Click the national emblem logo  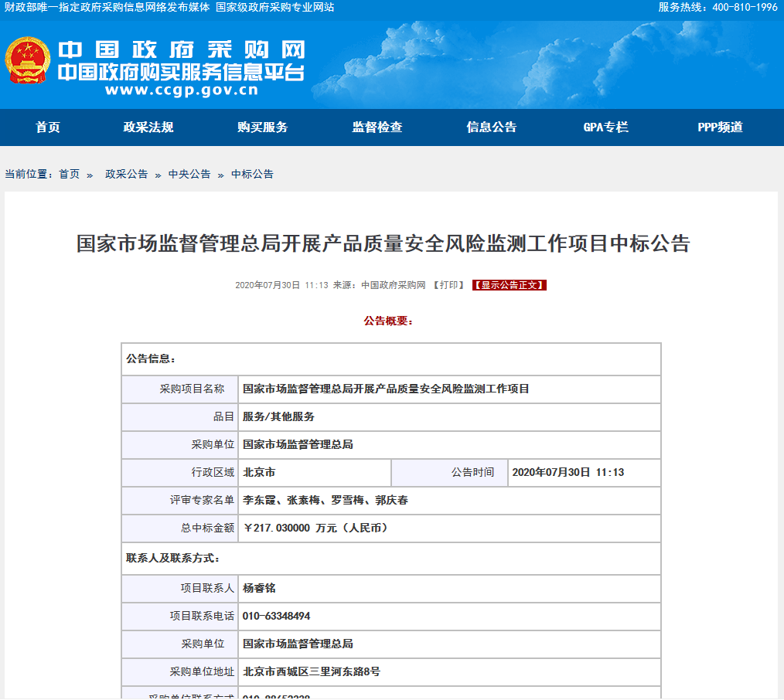click(x=29, y=63)
